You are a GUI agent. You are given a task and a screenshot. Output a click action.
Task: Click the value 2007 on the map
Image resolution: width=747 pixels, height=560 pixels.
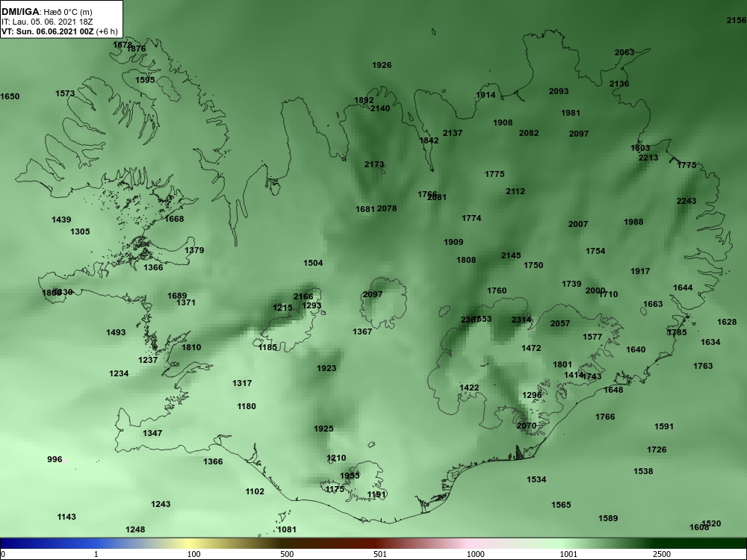[x=578, y=224]
